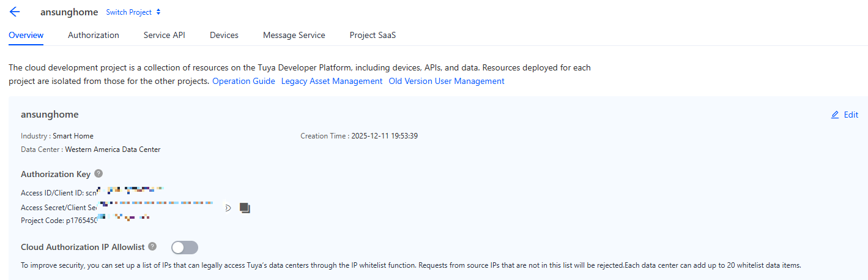Click the pencil icon beside Edit
This screenshot has width=868, height=280.
click(x=835, y=115)
